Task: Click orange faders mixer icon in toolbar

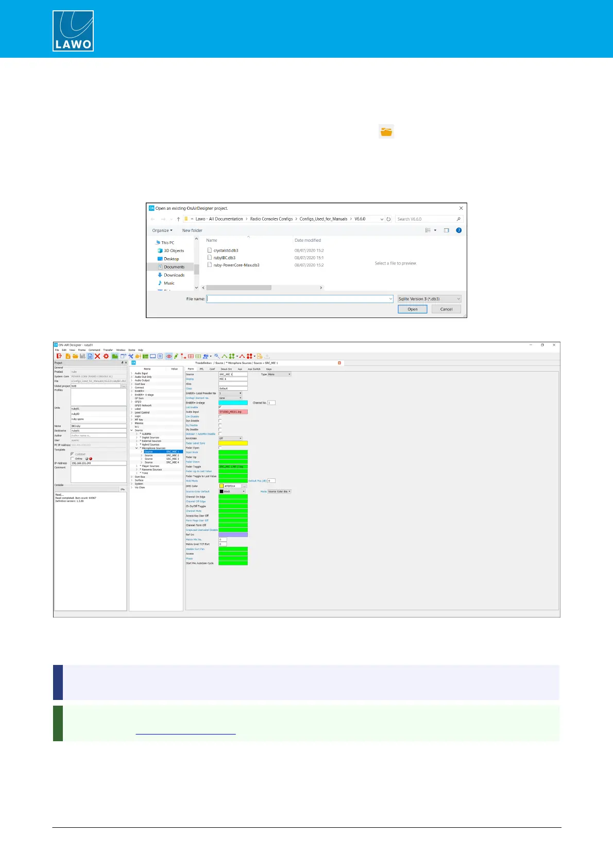Action: point(138,356)
